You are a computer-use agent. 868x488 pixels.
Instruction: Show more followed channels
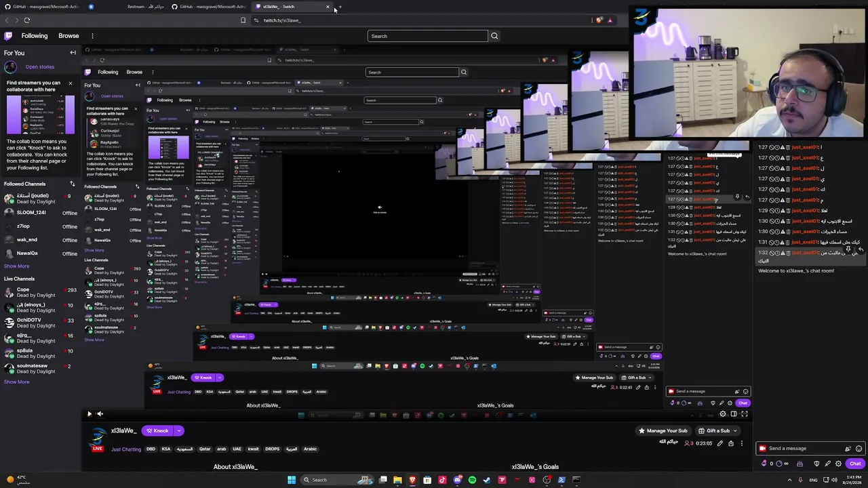17,266
